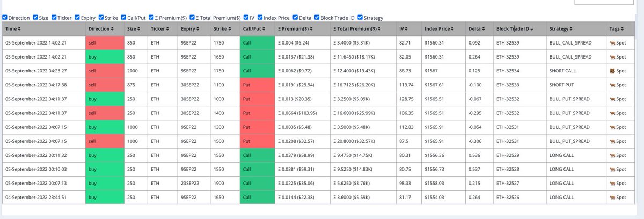This screenshot has height=219, width=644.
Task: Click IV cell showing 119.74
Action: (408, 85)
